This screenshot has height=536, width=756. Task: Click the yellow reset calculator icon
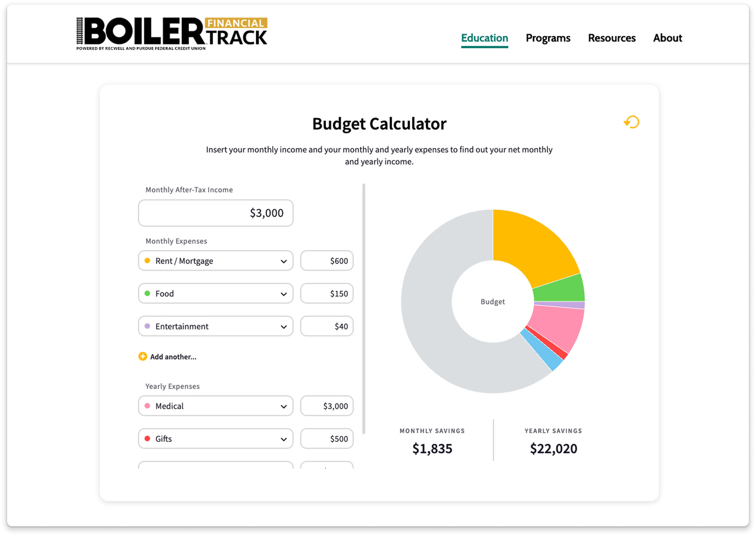tap(631, 122)
